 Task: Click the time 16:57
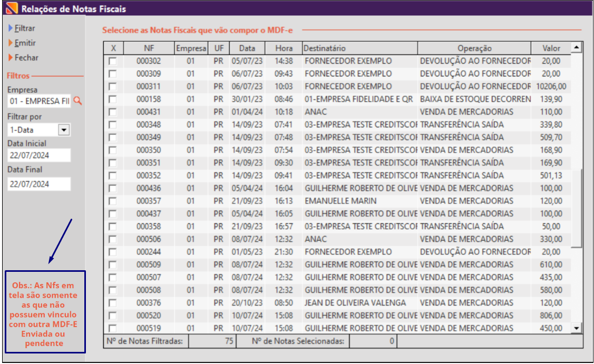pos(284,227)
